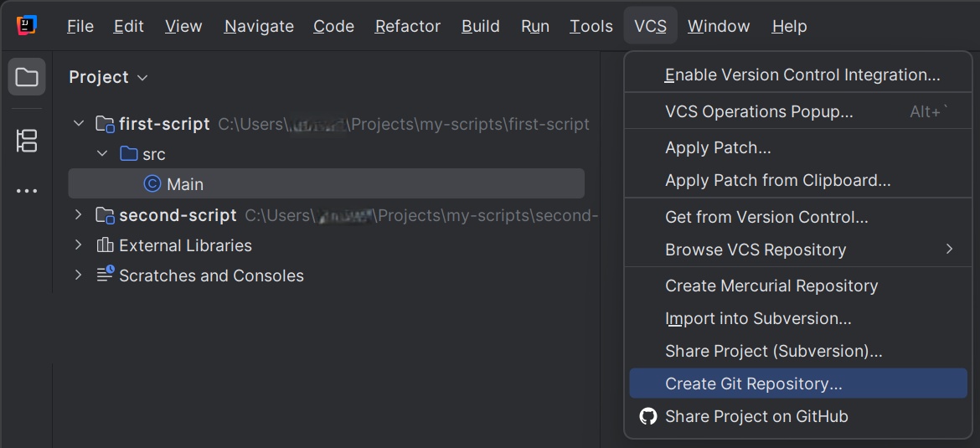Expand the second-script tree node
The height and width of the screenshot is (448, 980).
coord(78,215)
